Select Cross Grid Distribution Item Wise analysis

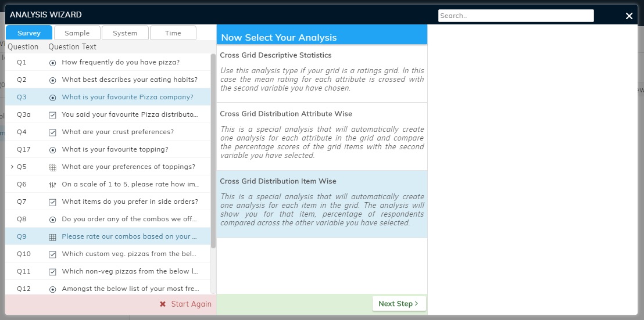click(322, 204)
